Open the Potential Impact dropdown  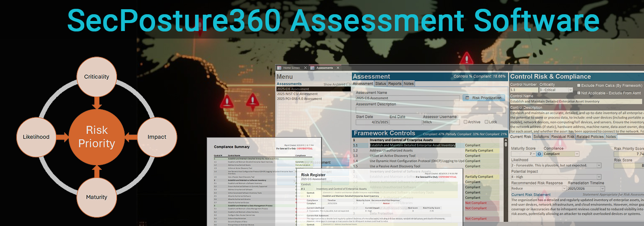click(599, 177)
